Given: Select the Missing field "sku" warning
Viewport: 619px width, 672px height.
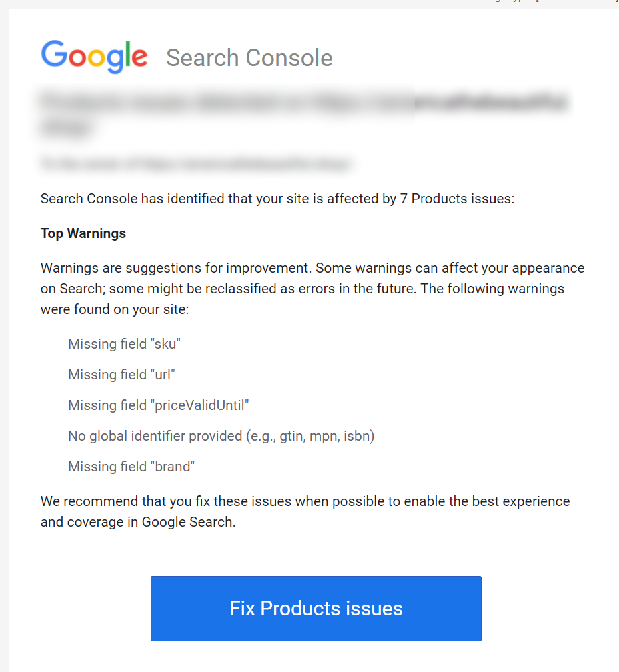Looking at the screenshot, I should point(124,344).
